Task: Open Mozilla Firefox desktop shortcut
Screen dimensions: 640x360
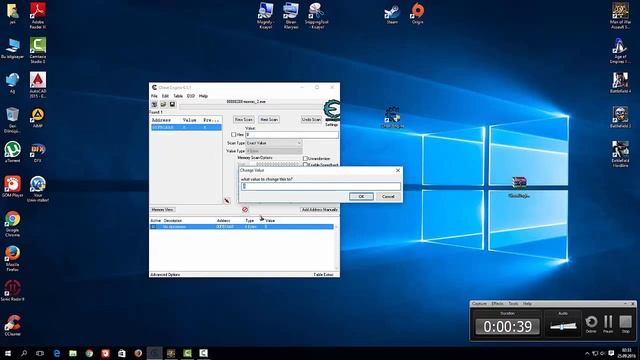Action: click(12, 258)
